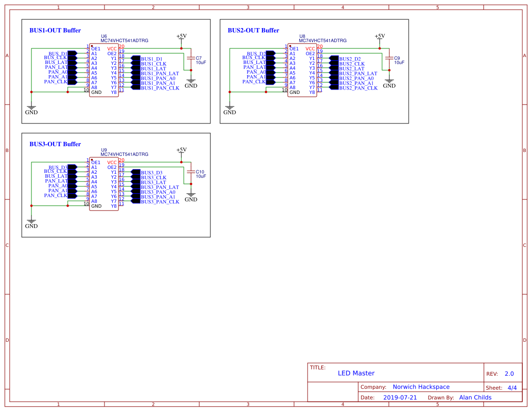Select the revision value "2.0"
This screenshot has width=532, height=412.
tap(509, 374)
